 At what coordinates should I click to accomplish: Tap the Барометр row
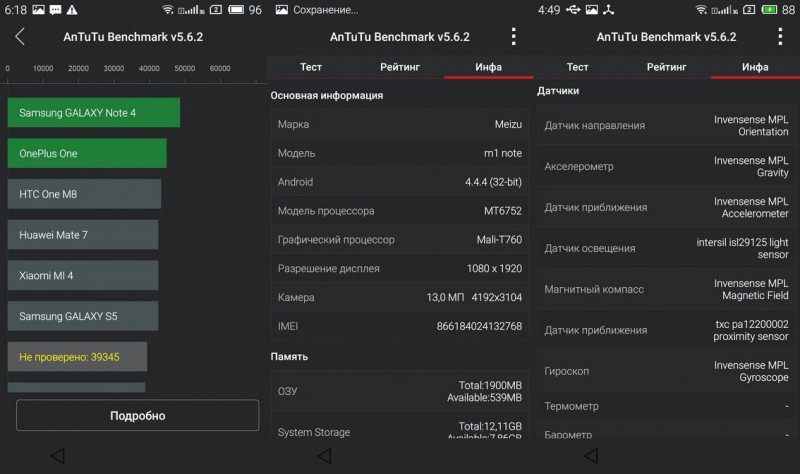coord(666,431)
